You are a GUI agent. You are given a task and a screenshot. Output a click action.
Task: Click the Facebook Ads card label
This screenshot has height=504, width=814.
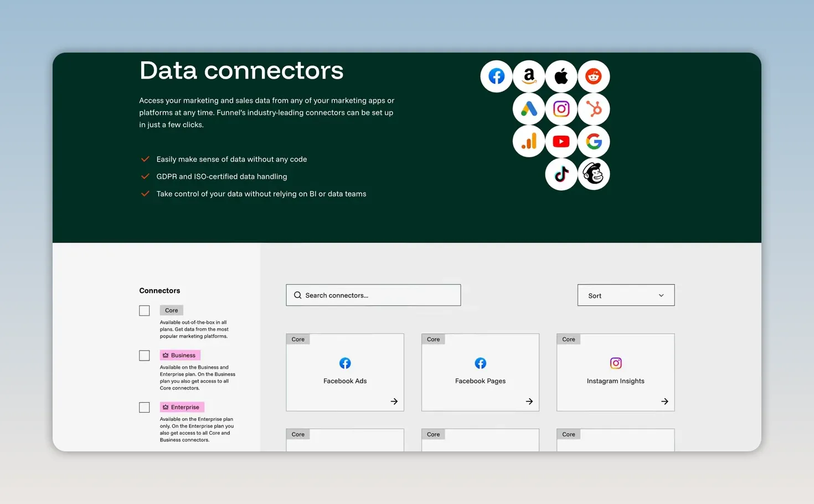[345, 381]
